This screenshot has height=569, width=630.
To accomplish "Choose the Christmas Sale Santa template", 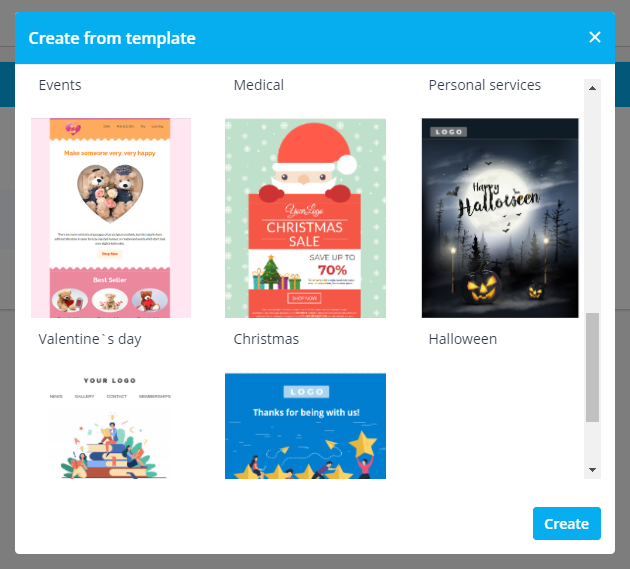I will (x=305, y=218).
